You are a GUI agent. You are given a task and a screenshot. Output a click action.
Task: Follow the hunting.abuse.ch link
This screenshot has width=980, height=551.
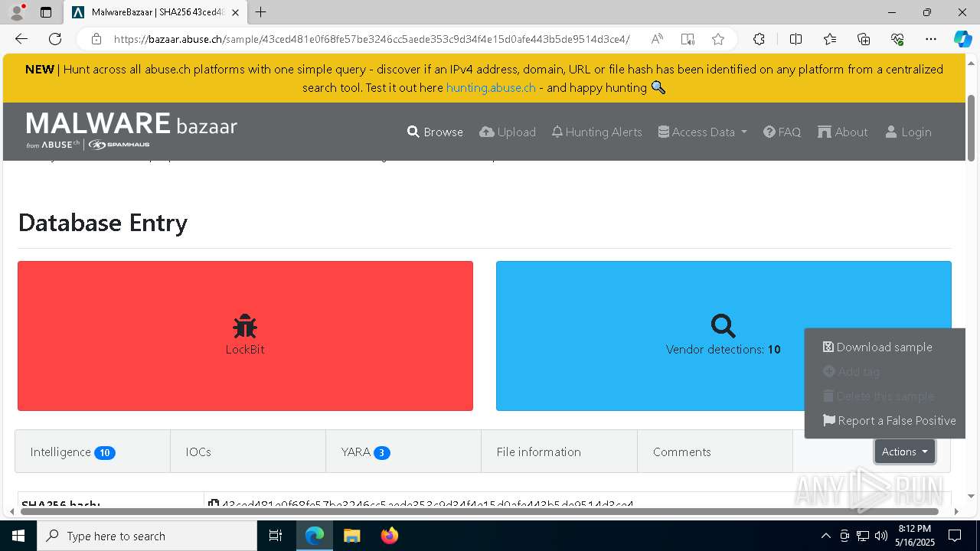[x=491, y=87]
